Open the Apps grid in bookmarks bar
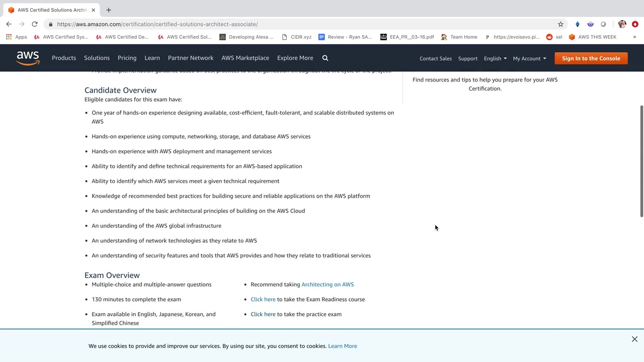Screen dimensions: 644x362 [x=17, y=37]
